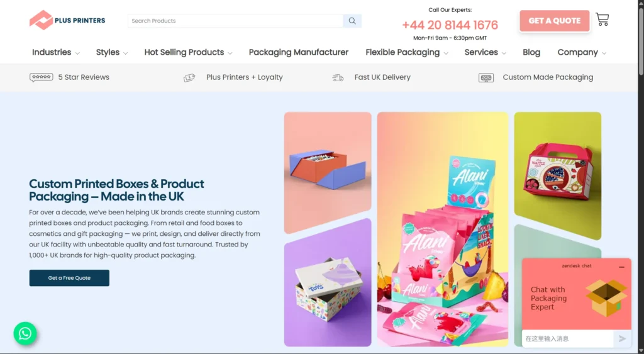This screenshot has height=354, width=644.
Task: Click the Get a Free Quote button
Action: pyautogui.click(x=69, y=278)
